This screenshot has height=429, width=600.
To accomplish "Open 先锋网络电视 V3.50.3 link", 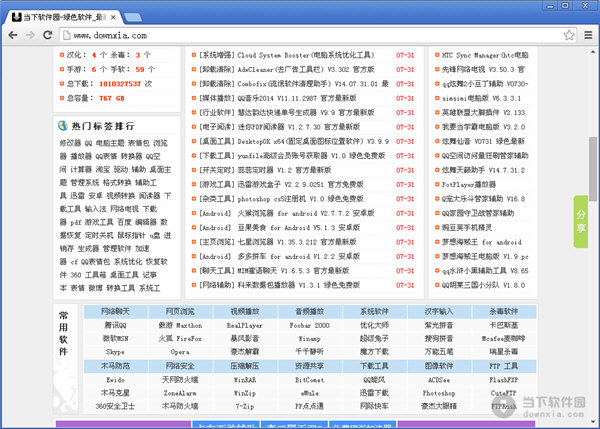I will [483, 70].
